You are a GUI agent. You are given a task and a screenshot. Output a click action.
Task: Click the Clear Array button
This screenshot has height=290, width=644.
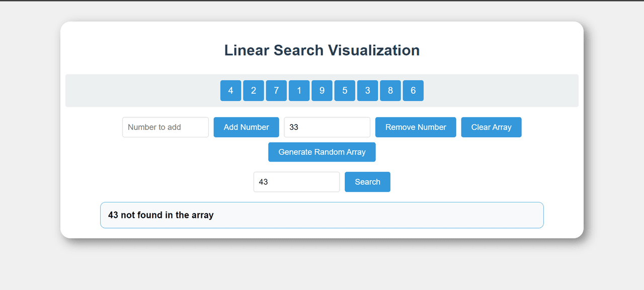tap(491, 127)
